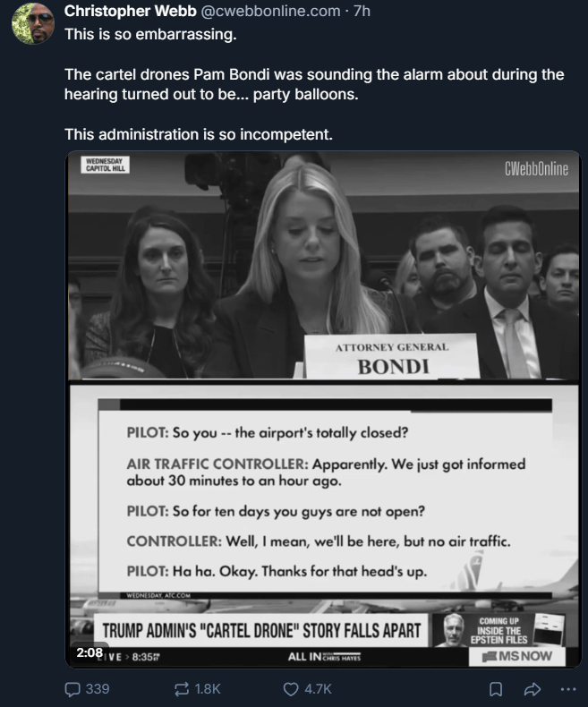This screenshot has height=707, width=588.
Task: Share the post via arrow icon
Action: pyautogui.click(x=533, y=689)
